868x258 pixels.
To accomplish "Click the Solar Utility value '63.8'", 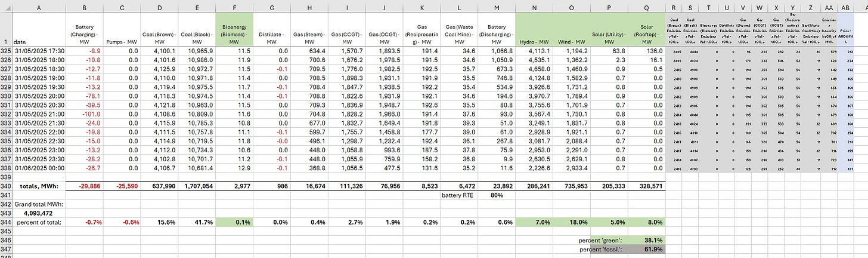I will click(609, 51).
